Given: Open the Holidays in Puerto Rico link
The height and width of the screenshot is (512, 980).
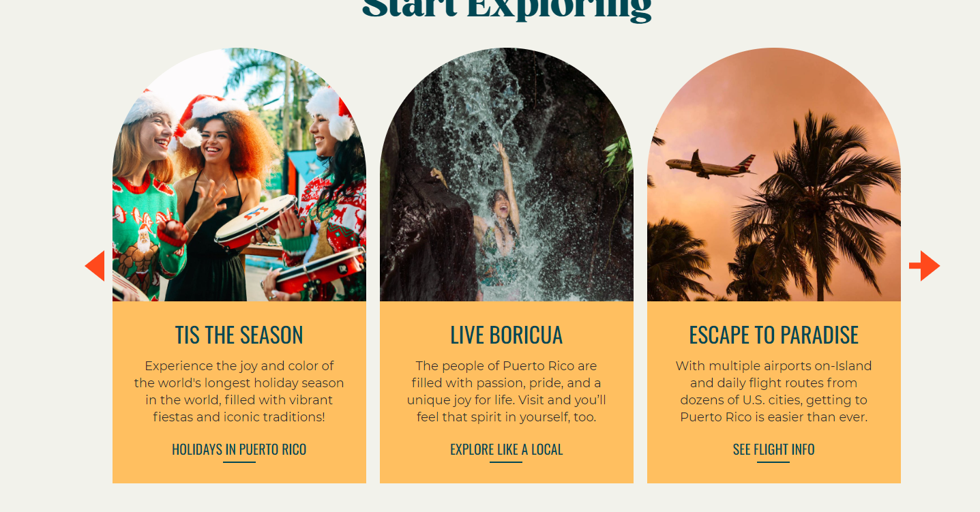Looking at the screenshot, I should [239, 450].
